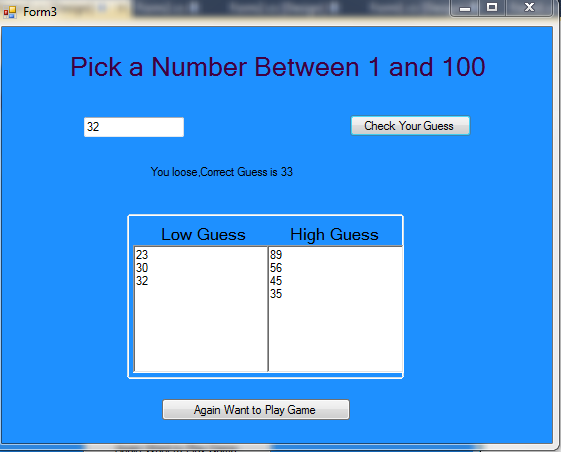
Task: Select 32 in the Low Guess list
Action: point(142,281)
